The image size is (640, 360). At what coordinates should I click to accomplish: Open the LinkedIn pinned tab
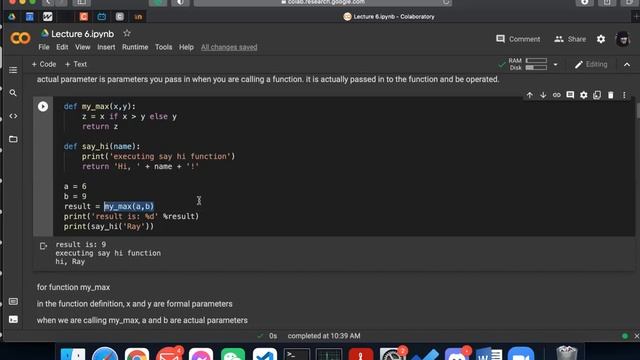tap(138, 17)
